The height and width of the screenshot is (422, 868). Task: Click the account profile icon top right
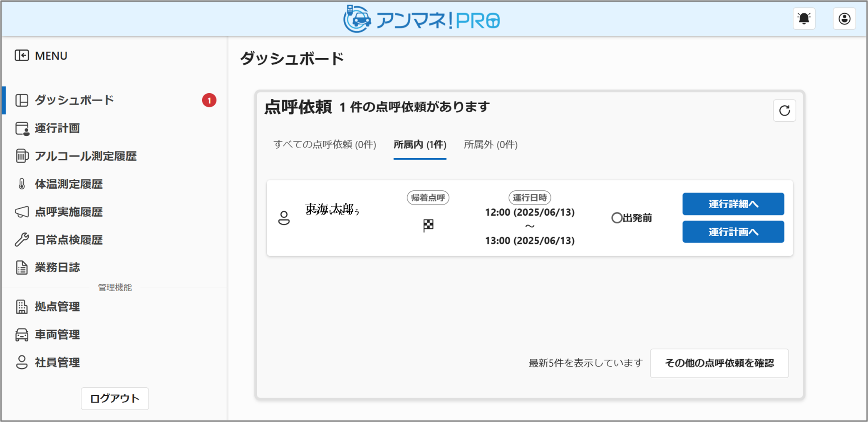coord(844,18)
